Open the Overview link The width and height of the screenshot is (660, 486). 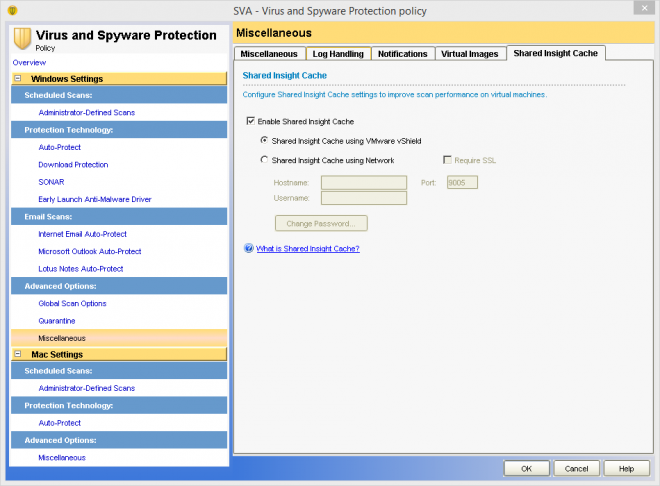coord(29,62)
